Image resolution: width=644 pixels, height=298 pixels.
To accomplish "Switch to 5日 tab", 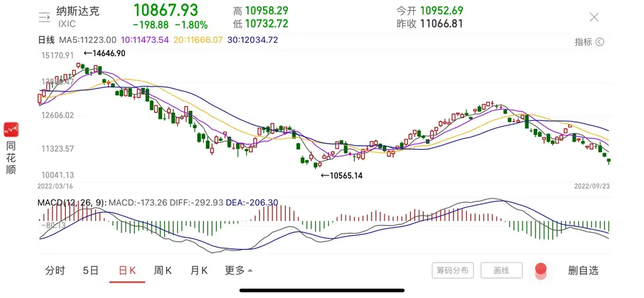I will [x=91, y=270].
